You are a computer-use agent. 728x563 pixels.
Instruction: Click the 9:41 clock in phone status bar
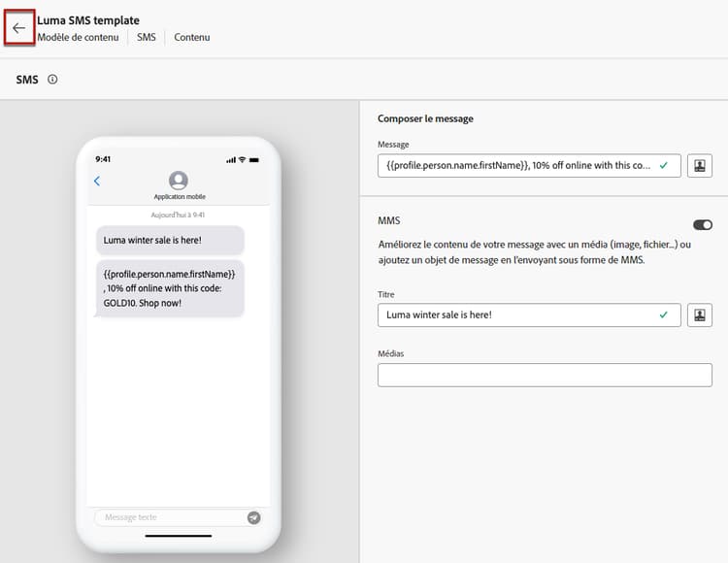103,159
